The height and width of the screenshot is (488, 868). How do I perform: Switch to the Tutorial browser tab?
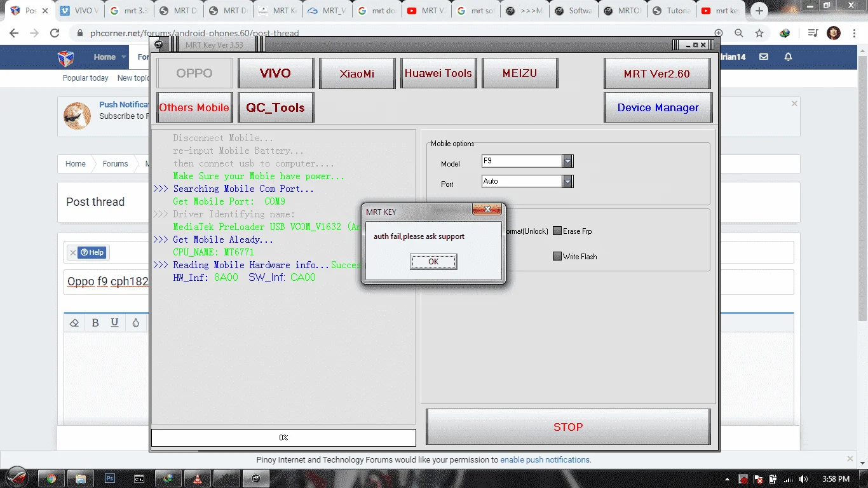(x=672, y=11)
